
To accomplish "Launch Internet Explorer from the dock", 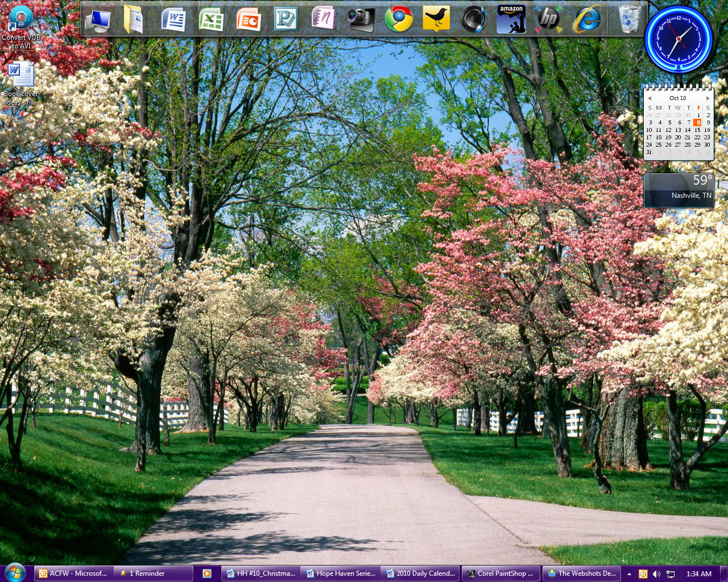I will 586,19.
